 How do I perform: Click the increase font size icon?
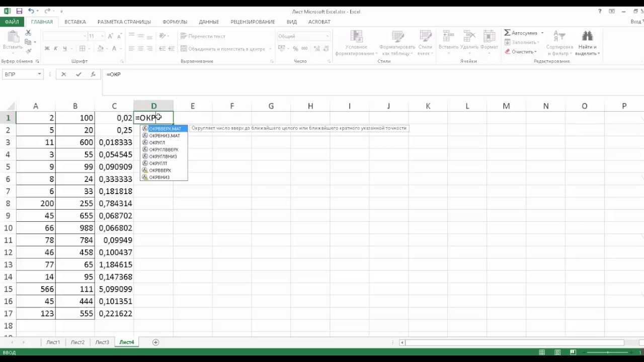point(110,36)
